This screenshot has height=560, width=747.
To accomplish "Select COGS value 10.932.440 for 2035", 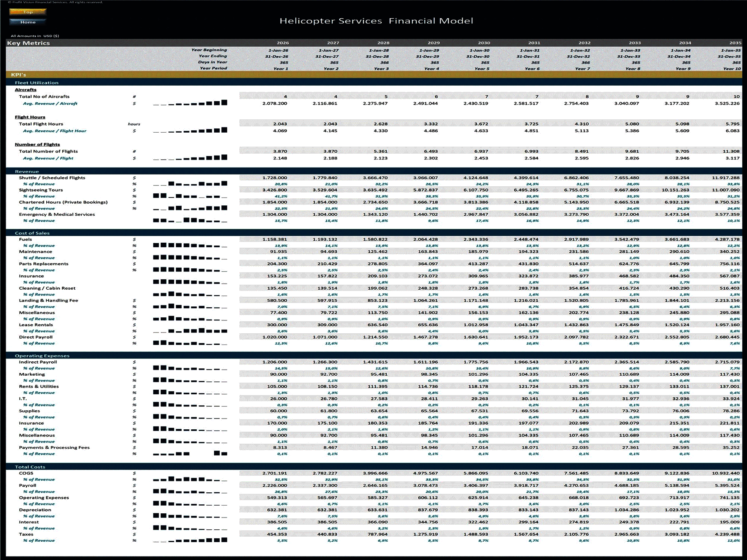I will click(726, 474).
